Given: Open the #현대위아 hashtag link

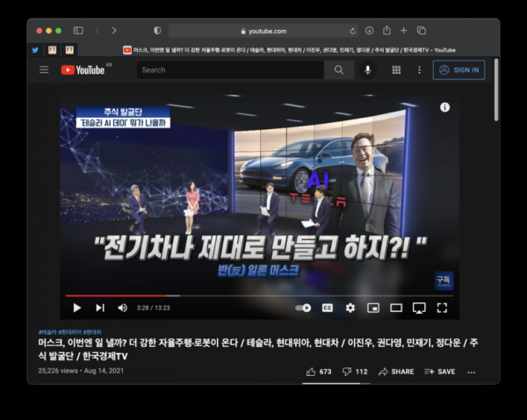Looking at the screenshot, I should [x=70, y=332].
